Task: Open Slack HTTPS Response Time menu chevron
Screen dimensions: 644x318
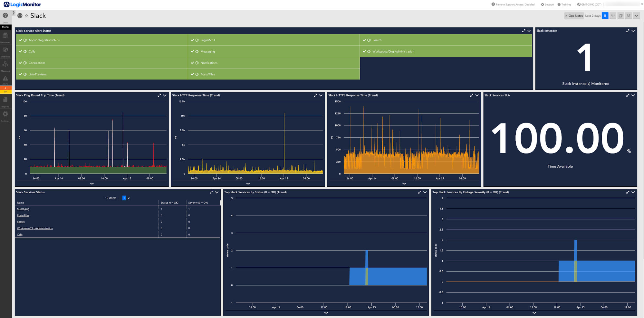Action: (477, 95)
